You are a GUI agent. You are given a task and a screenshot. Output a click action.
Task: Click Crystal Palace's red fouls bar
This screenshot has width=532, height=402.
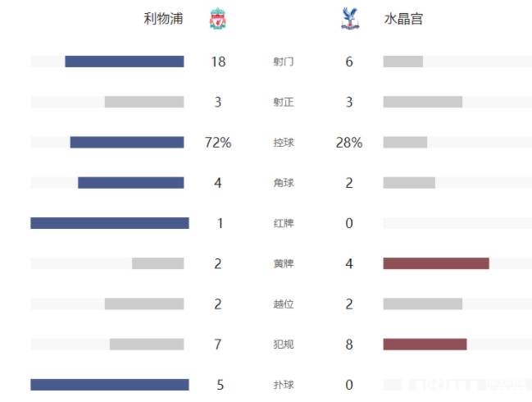tap(425, 344)
